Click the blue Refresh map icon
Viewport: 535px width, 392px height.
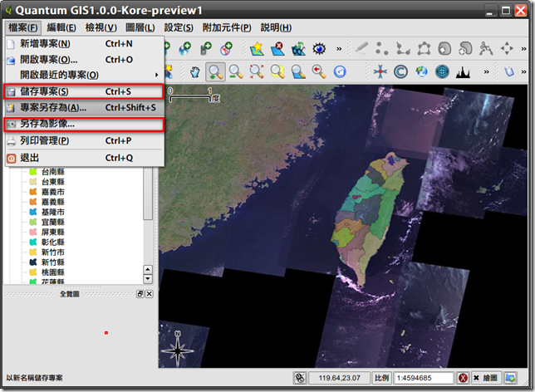(340, 71)
